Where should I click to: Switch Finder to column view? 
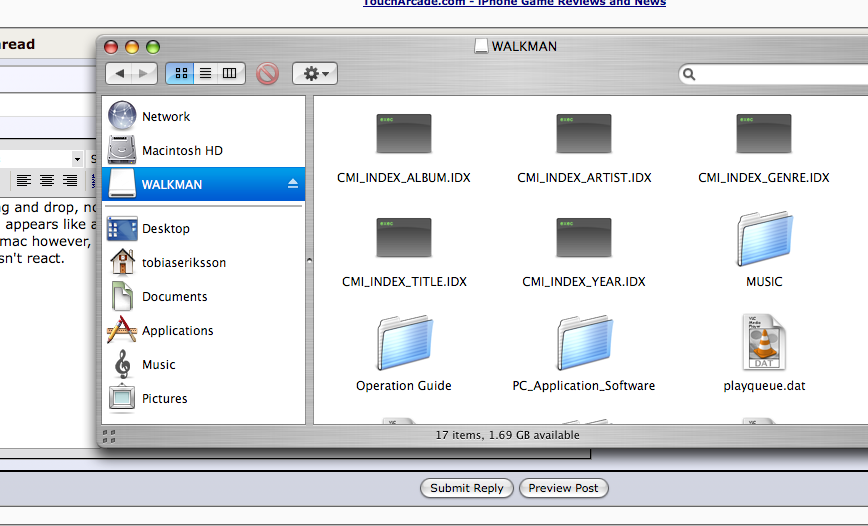click(230, 73)
